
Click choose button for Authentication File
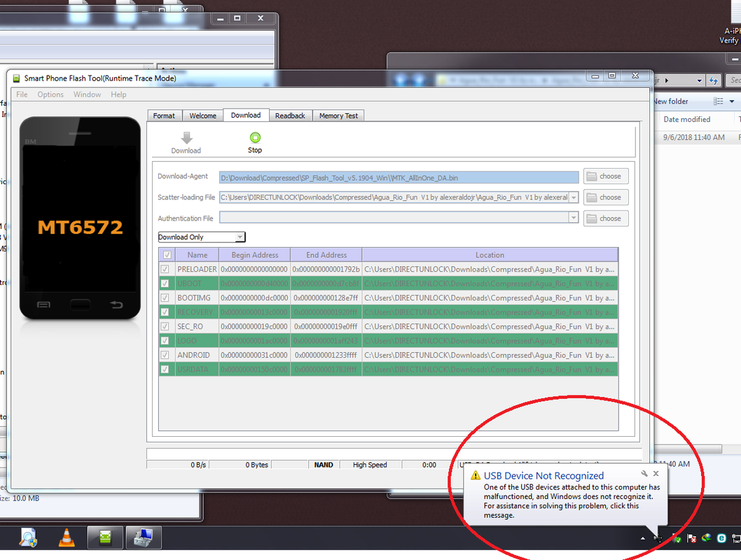(x=605, y=218)
